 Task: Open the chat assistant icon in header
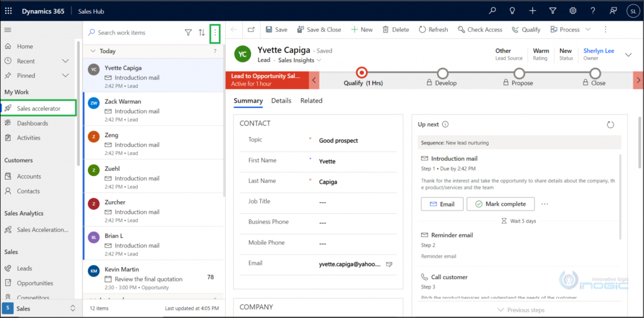click(613, 11)
